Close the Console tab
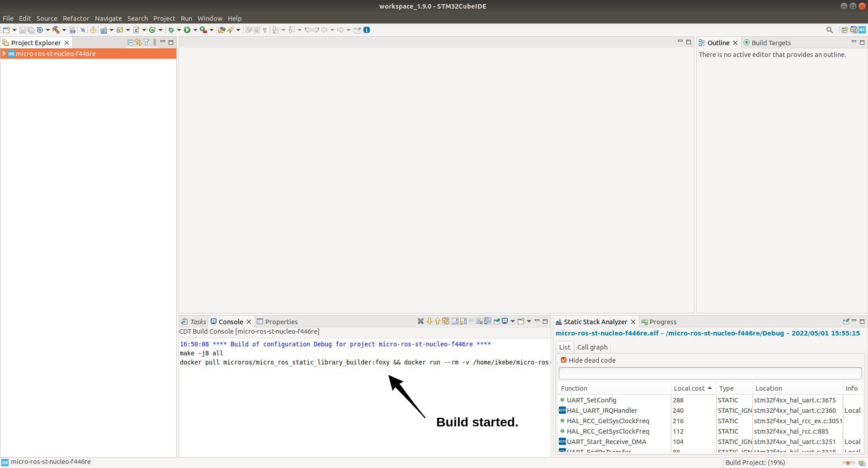Screen dimensions: 868x468 coord(249,322)
